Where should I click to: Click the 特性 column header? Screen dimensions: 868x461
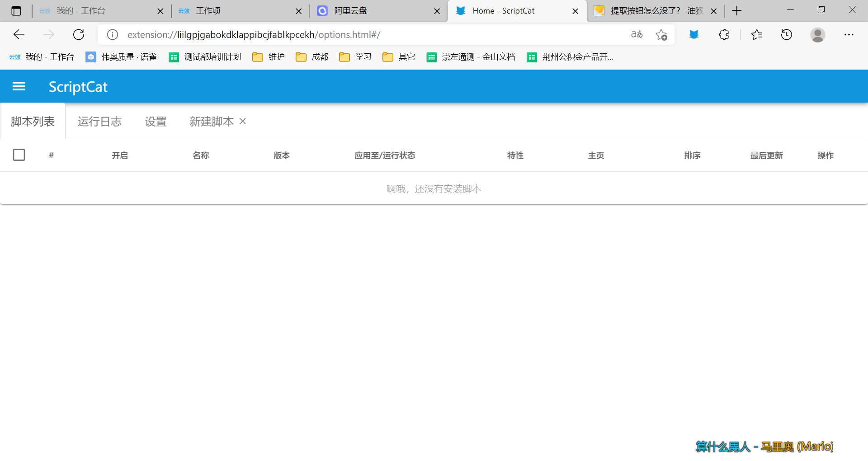515,155
